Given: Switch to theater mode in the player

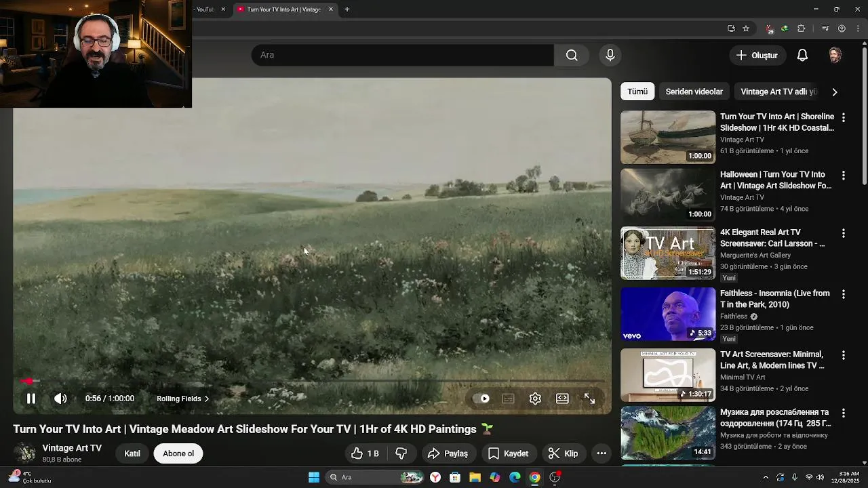Looking at the screenshot, I should coord(562,399).
